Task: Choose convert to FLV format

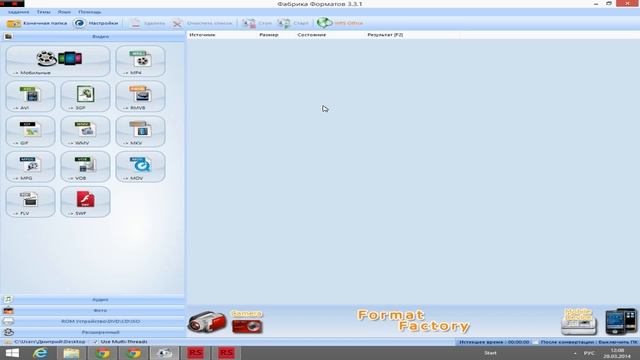Action: coord(31,202)
